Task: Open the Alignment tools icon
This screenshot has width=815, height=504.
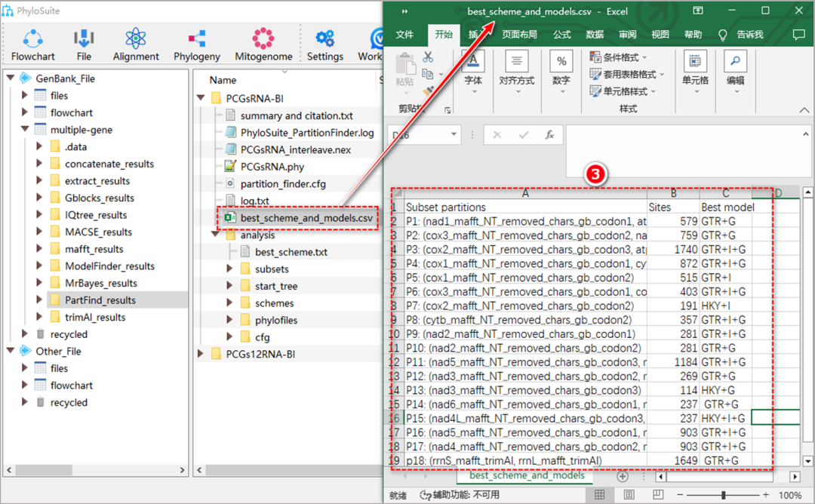Action: (136, 45)
